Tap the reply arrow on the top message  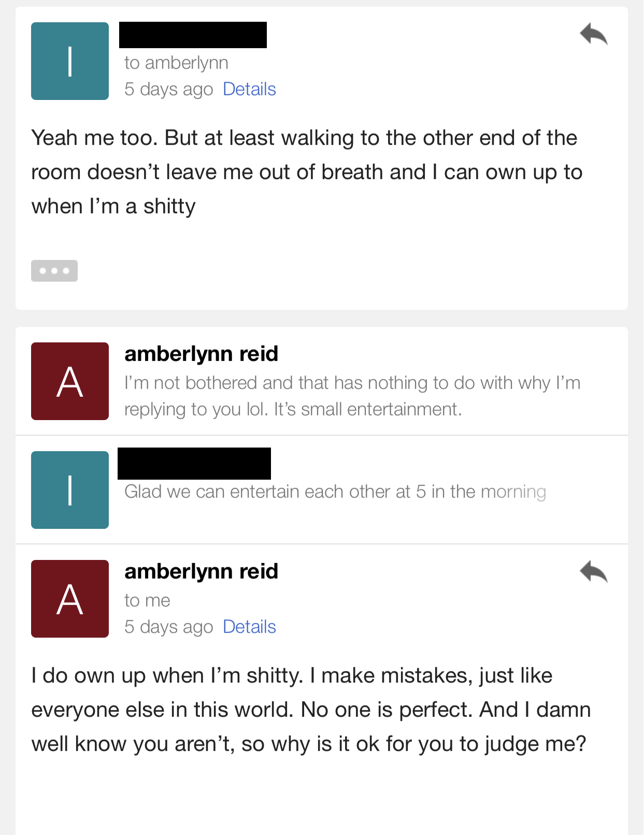[x=594, y=34]
